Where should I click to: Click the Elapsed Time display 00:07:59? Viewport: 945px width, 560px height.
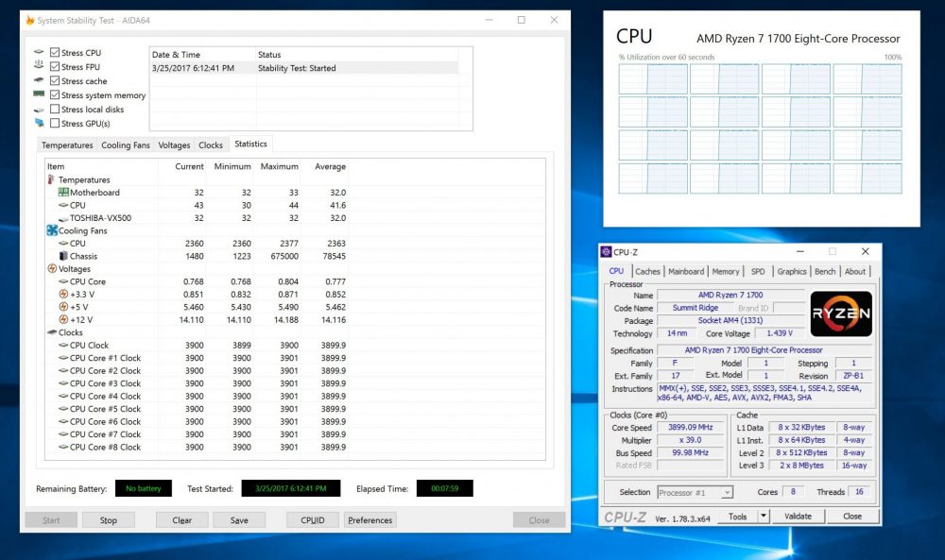[x=444, y=488]
